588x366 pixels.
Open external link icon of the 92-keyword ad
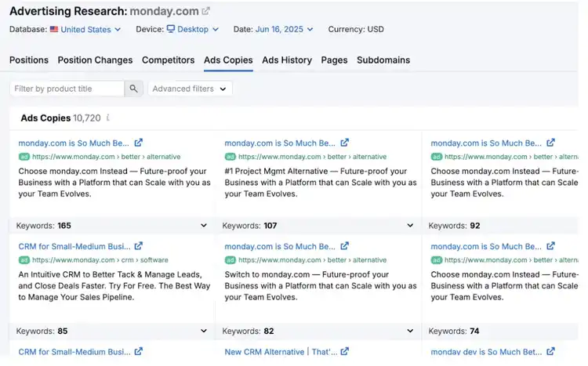[x=550, y=143]
